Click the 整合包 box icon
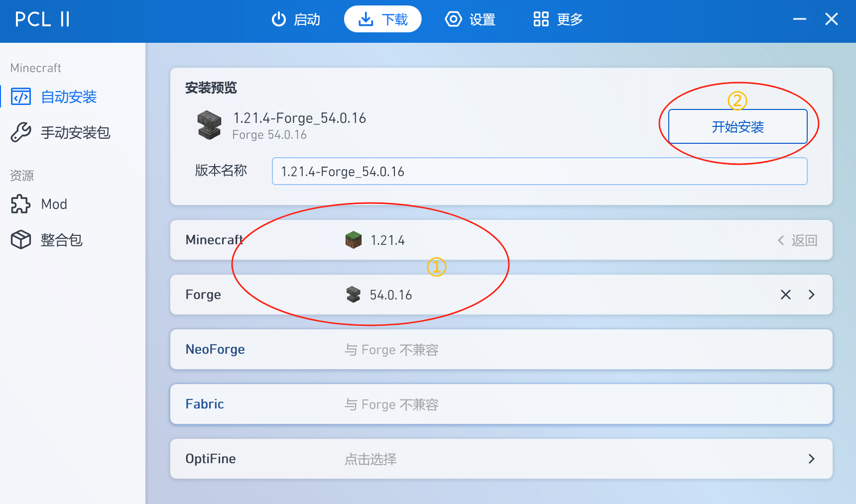The height and width of the screenshot is (504, 856). pyautogui.click(x=21, y=240)
